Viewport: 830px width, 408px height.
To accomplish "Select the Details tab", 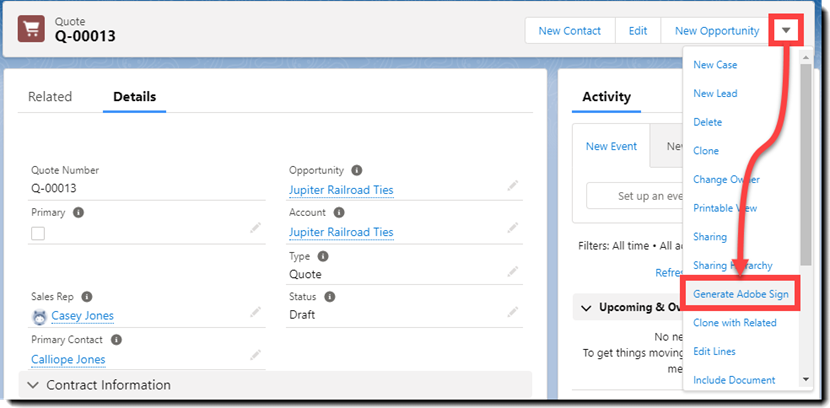I will tap(134, 97).
